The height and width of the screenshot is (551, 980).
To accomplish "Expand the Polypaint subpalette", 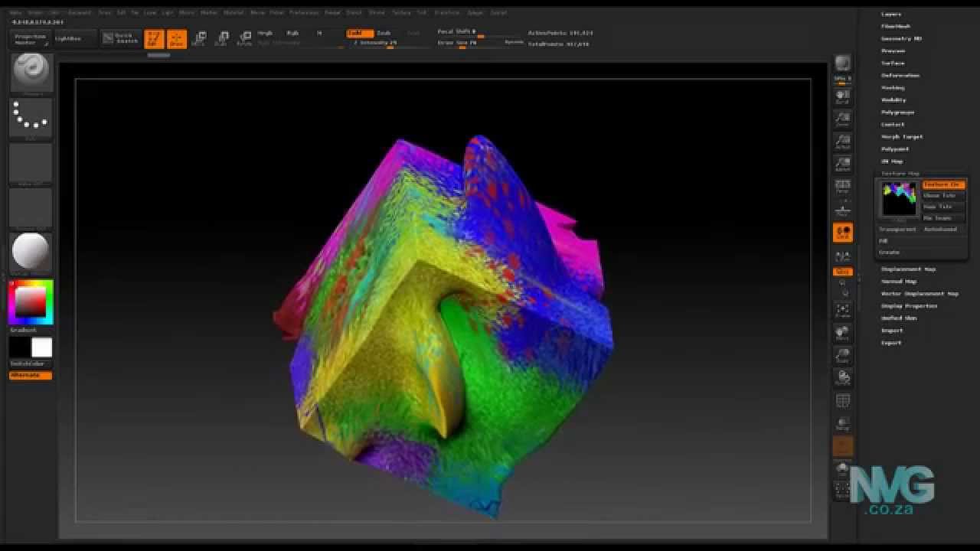I will 895,149.
